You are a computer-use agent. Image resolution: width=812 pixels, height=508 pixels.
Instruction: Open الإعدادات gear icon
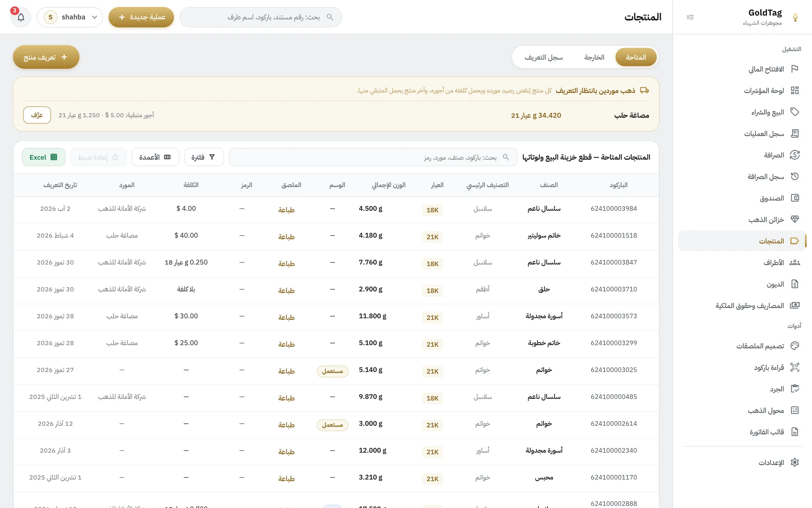click(x=795, y=462)
